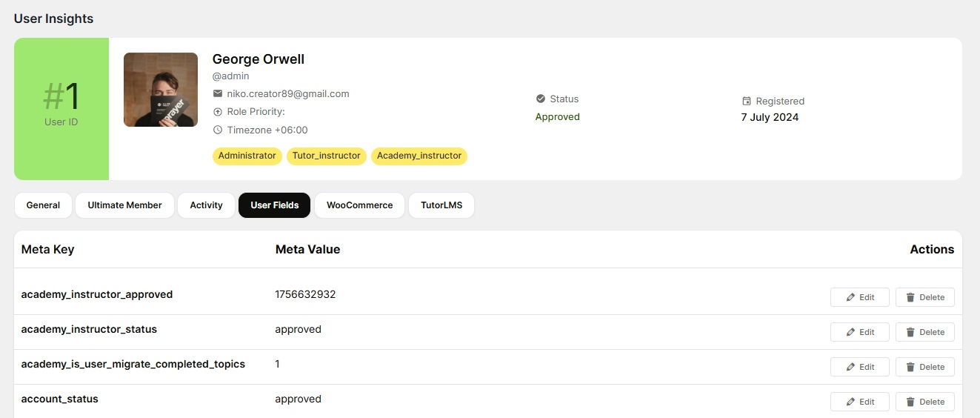Click the Approved status text
Image resolution: width=980 pixels, height=418 pixels.
coord(558,117)
